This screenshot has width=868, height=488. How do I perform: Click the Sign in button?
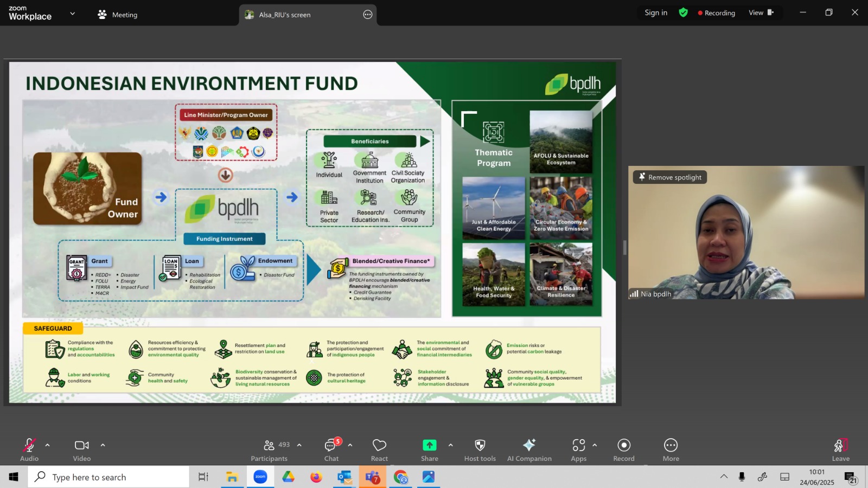click(656, 12)
